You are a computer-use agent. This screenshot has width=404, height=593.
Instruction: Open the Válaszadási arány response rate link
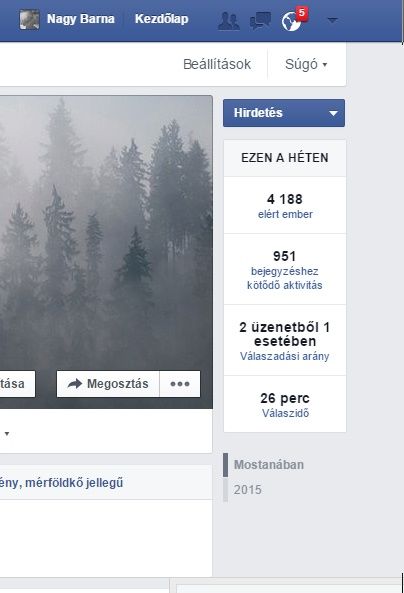click(x=284, y=356)
